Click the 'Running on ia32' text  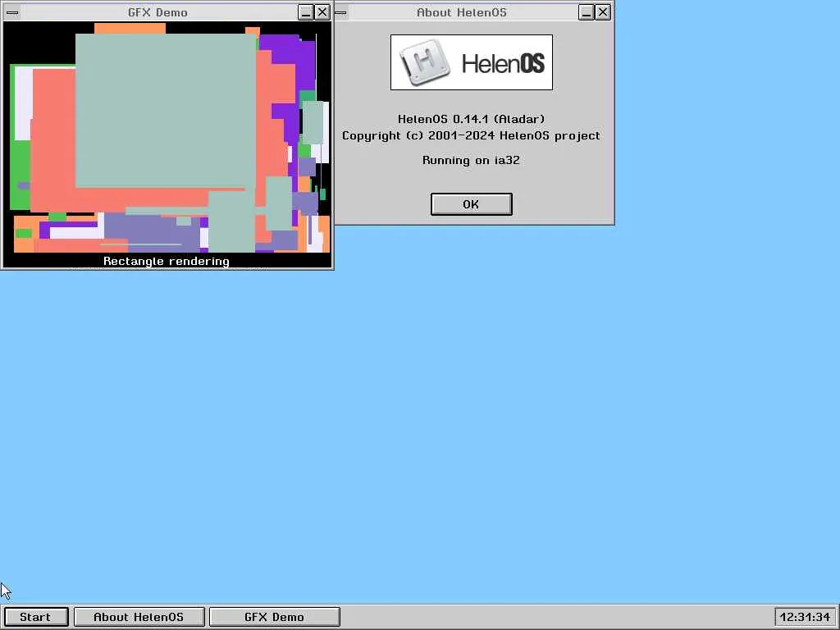[x=472, y=160]
